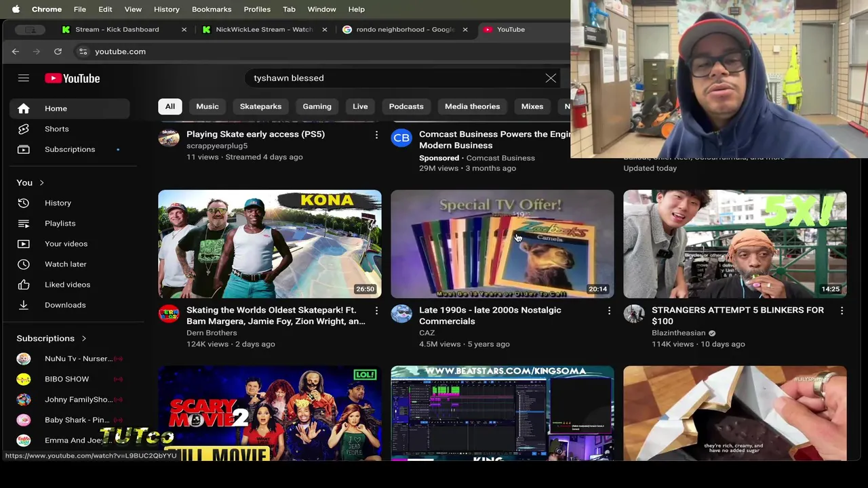The width and height of the screenshot is (868, 488).
Task: Select the All filter chip
Action: [x=170, y=106]
